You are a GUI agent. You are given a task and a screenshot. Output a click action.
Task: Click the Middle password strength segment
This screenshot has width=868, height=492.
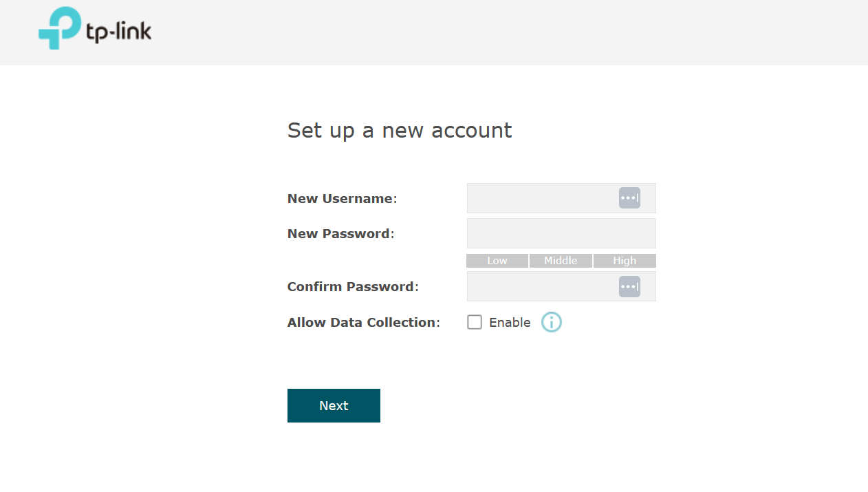pos(561,261)
